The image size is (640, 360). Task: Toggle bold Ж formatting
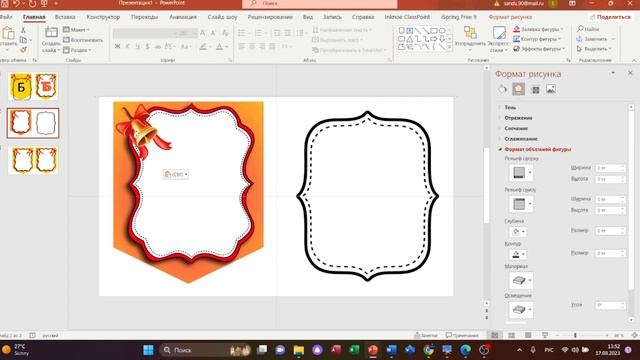pyautogui.click(x=118, y=47)
